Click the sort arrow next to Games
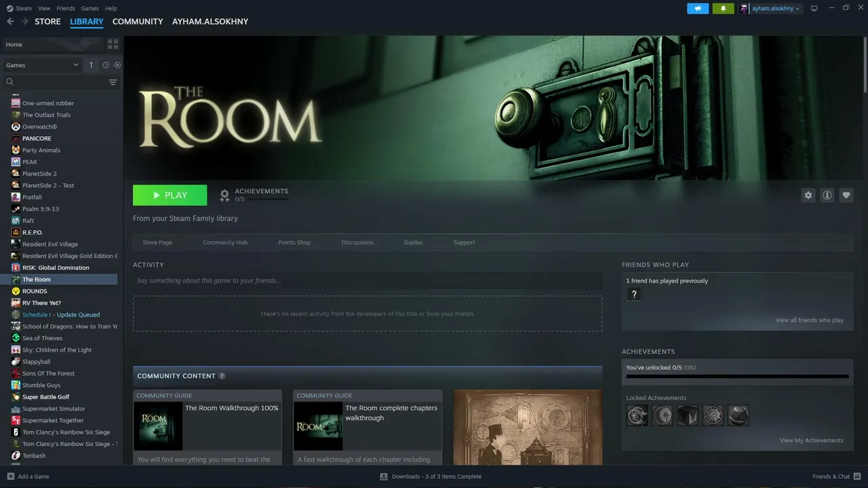868x488 pixels. click(x=92, y=65)
